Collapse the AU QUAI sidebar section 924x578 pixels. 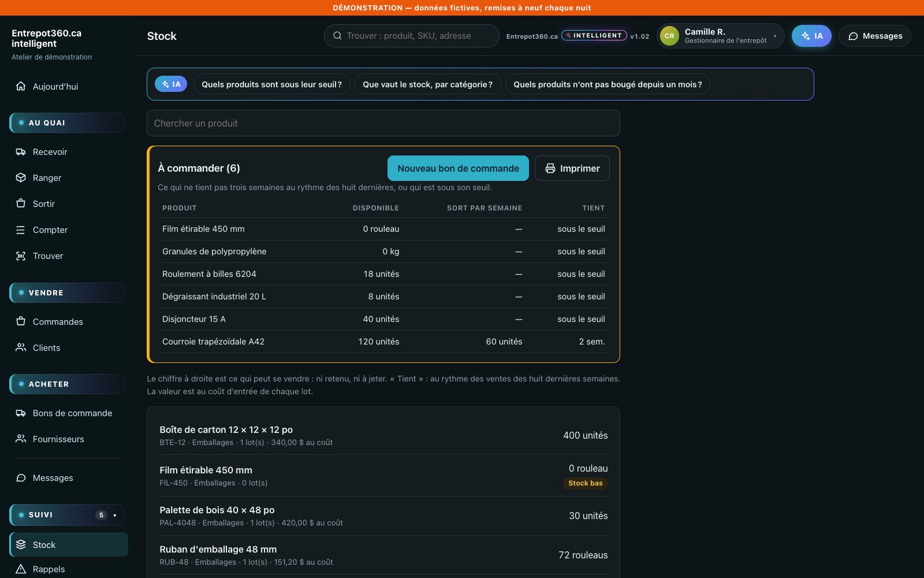coord(67,123)
